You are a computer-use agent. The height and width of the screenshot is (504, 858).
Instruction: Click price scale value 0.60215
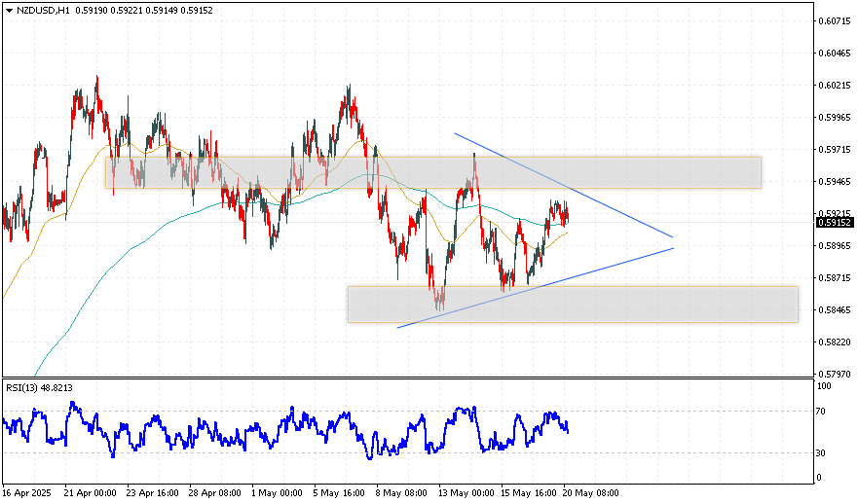point(834,86)
